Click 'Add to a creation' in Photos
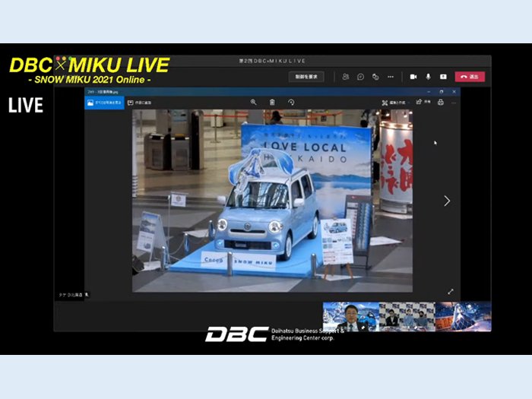Viewport: 532px width, 399px height. [x=139, y=103]
